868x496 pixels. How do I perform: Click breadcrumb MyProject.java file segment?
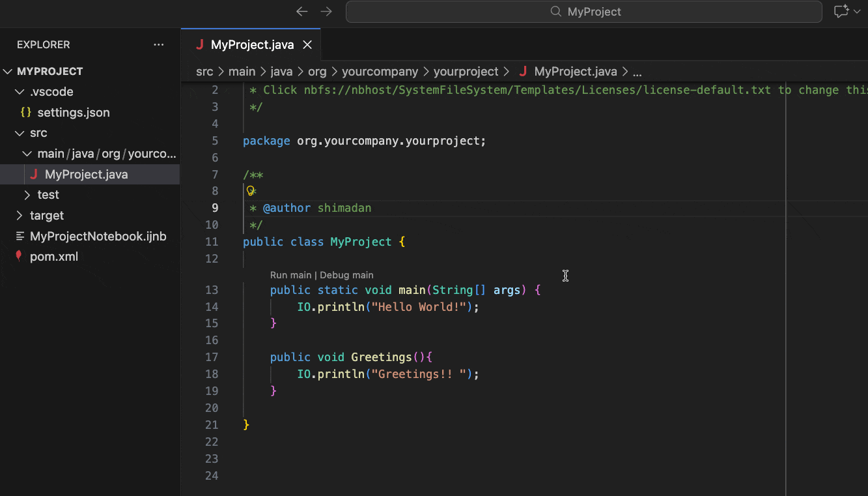tap(576, 72)
